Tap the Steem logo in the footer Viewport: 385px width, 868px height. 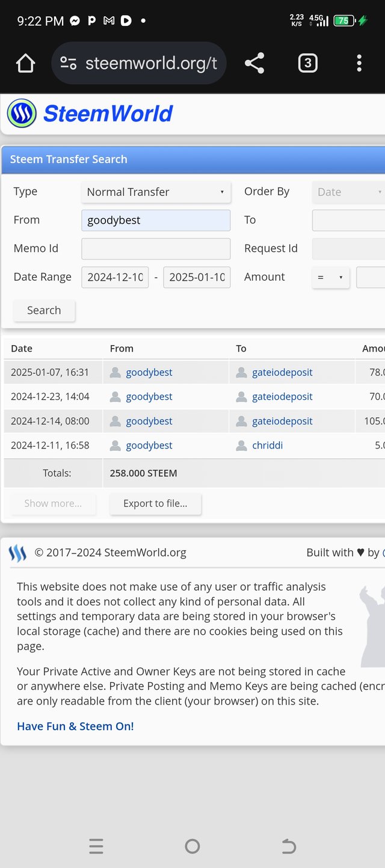click(x=17, y=553)
